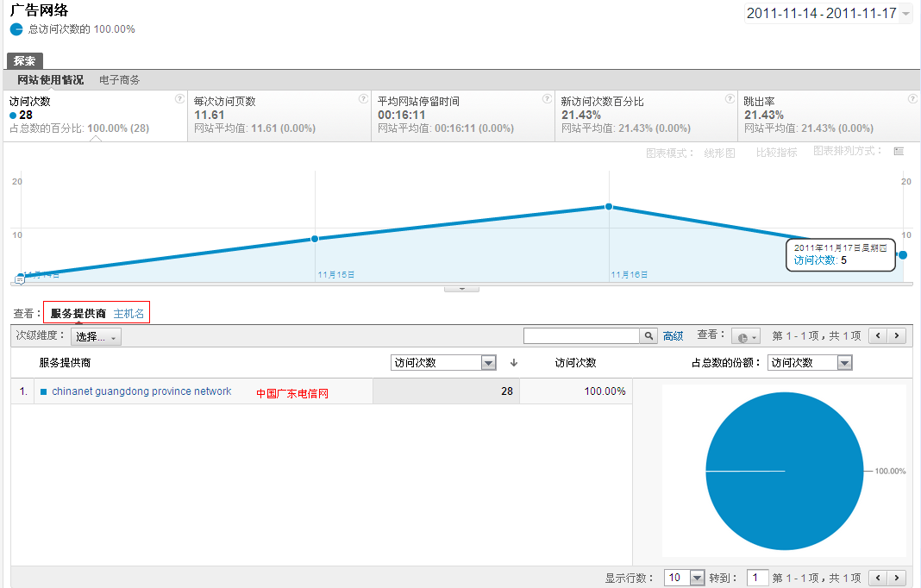Click the table search input field
Screen dimensions: 921x588
[x=581, y=336]
